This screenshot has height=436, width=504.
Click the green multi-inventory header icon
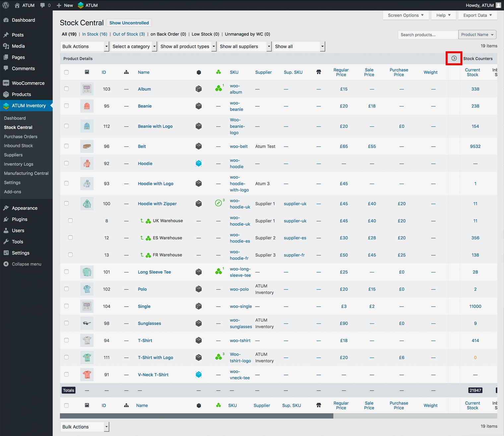click(x=218, y=72)
